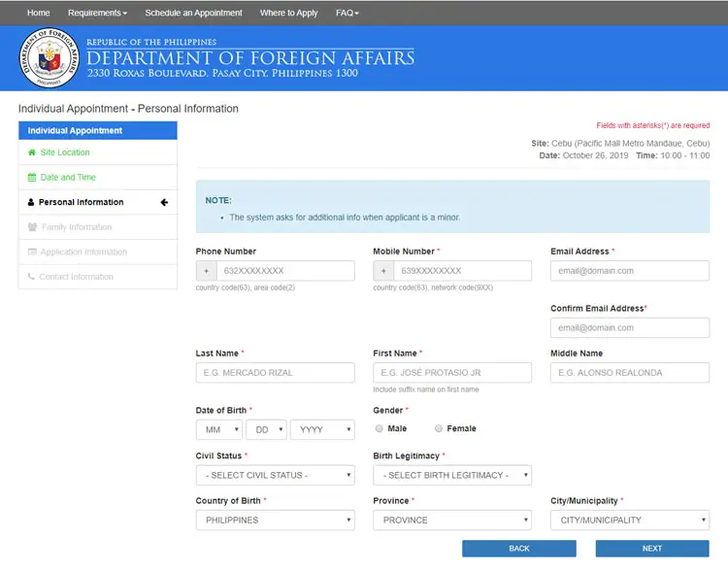
Task: Focus the Email Address input field
Action: click(x=630, y=271)
